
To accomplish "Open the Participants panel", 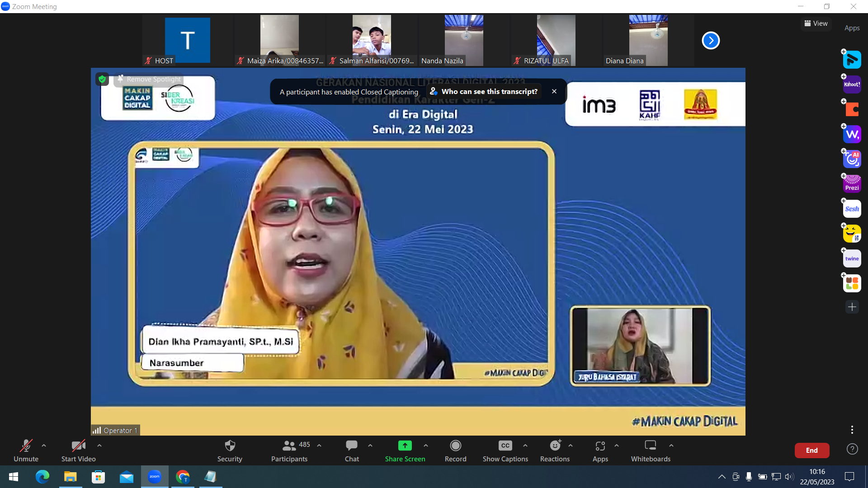I will click(289, 450).
